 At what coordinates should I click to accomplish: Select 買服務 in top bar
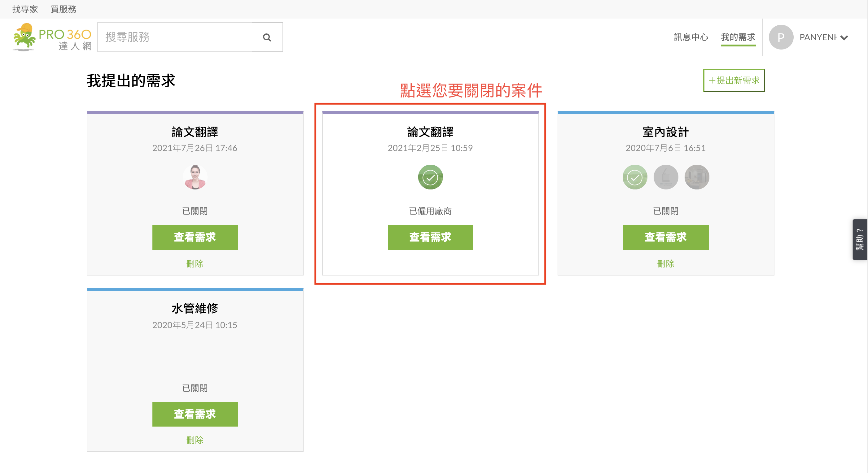(63, 9)
